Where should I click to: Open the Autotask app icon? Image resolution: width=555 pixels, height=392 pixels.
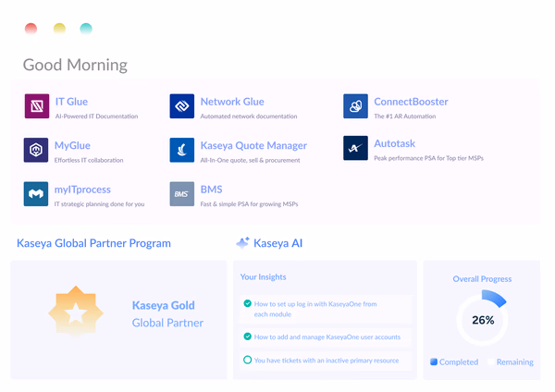pyautogui.click(x=355, y=148)
